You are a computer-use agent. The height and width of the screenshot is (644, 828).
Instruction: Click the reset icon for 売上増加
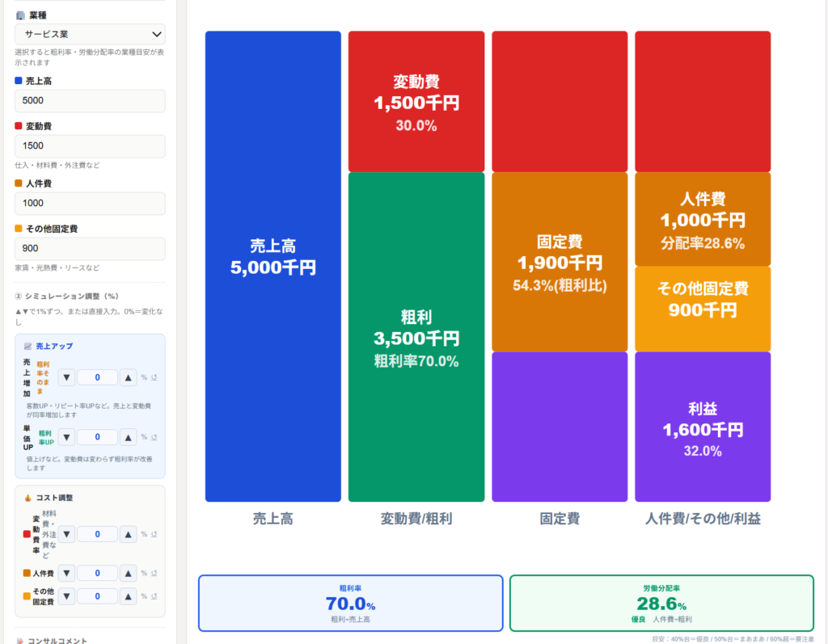(x=154, y=377)
